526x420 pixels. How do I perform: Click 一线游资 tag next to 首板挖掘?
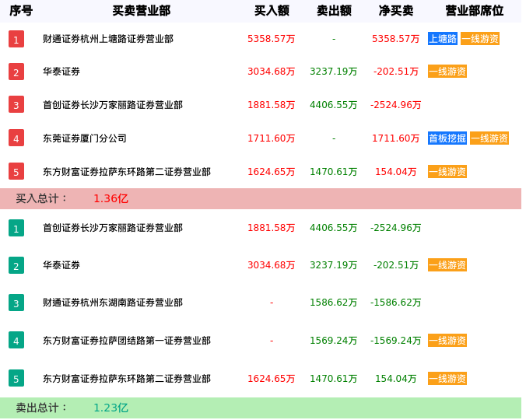coord(489,138)
